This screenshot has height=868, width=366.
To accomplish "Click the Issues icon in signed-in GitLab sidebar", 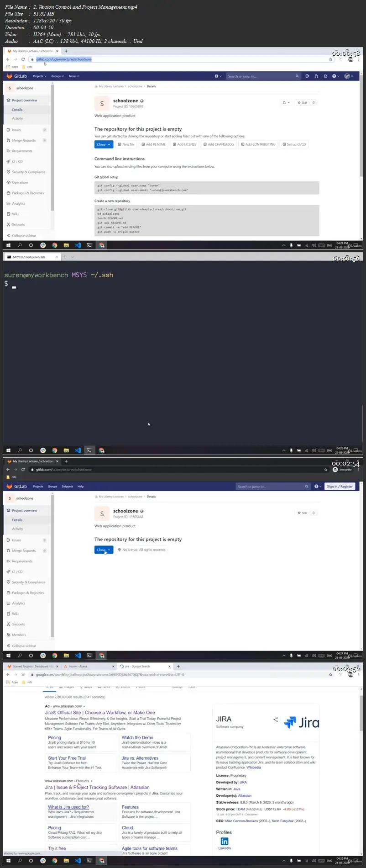I will (x=9, y=130).
